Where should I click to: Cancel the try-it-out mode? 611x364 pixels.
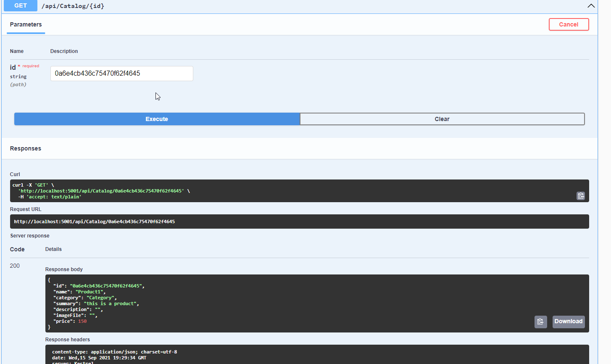[x=569, y=24]
